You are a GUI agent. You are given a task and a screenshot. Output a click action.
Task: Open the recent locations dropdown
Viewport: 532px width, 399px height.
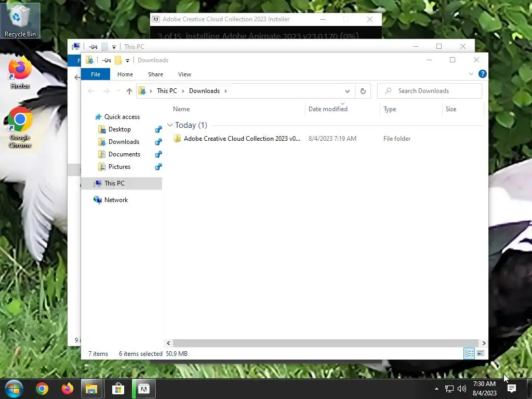(118, 91)
